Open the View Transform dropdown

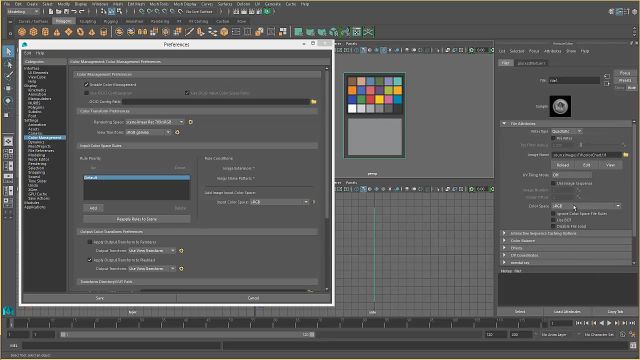pyautogui.click(x=148, y=132)
